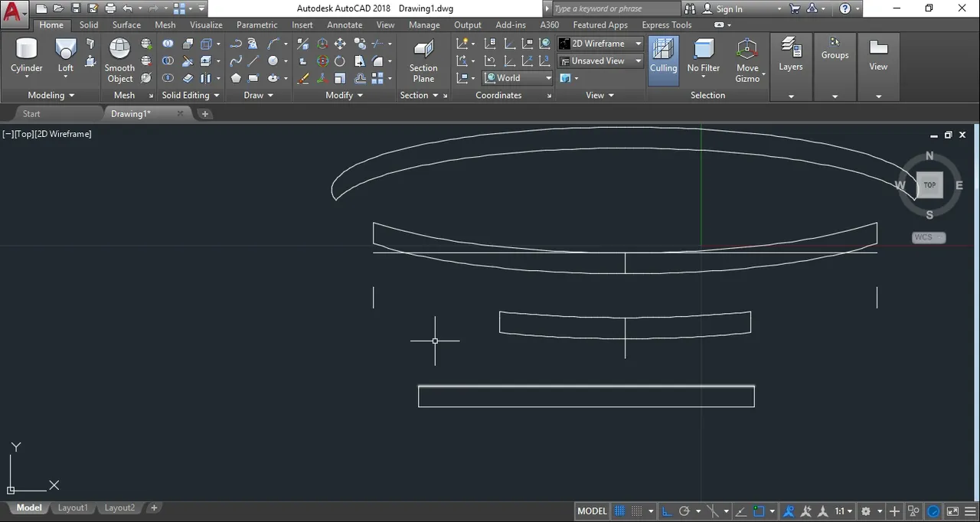Expand the Draw panel
This screenshot has height=522, width=980.
(258, 96)
